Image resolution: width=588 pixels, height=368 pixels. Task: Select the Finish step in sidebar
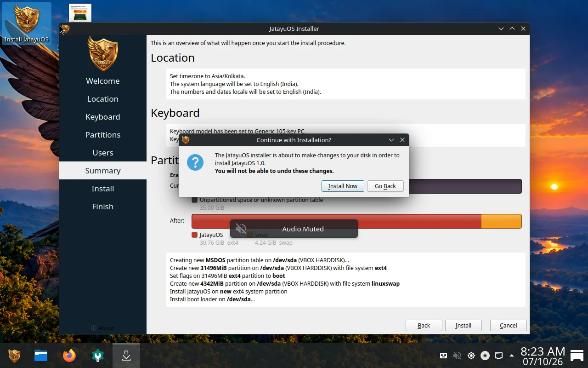coord(103,207)
